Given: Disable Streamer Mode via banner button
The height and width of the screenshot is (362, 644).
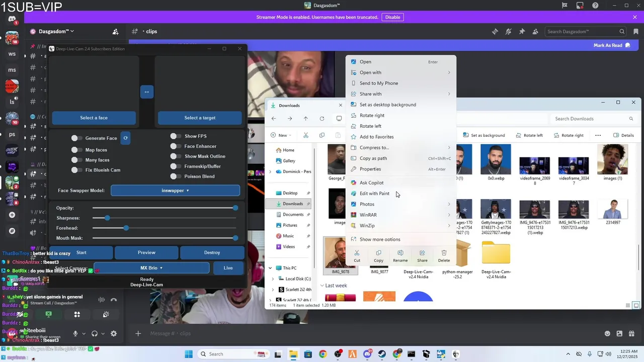Looking at the screenshot, I should tap(392, 17).
